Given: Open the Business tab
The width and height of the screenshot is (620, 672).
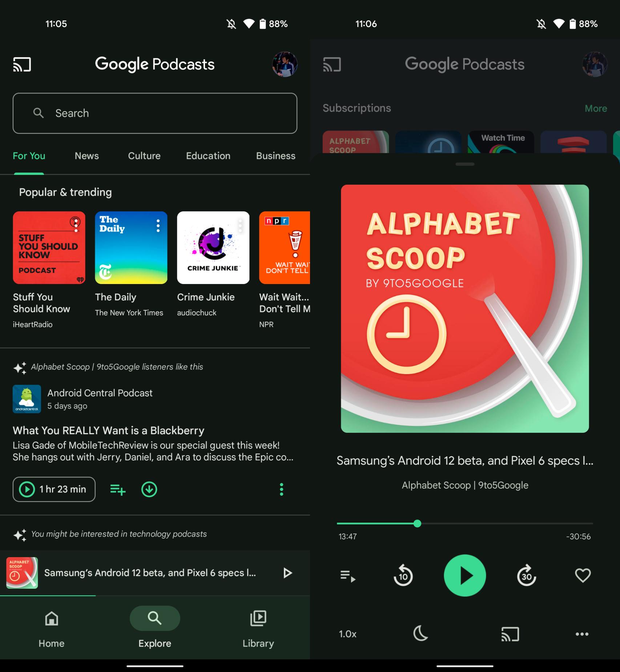Looking at the screenshot, I should click(275, 156).
